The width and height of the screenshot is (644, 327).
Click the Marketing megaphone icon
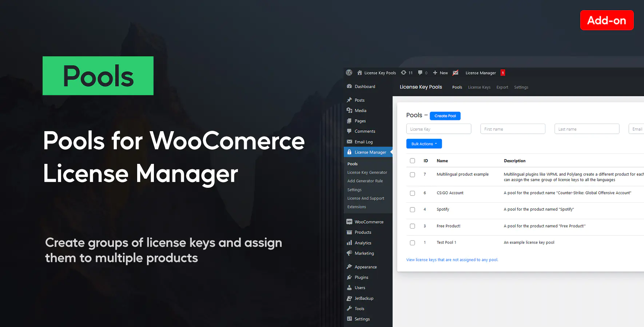click(x=349, y=253)
